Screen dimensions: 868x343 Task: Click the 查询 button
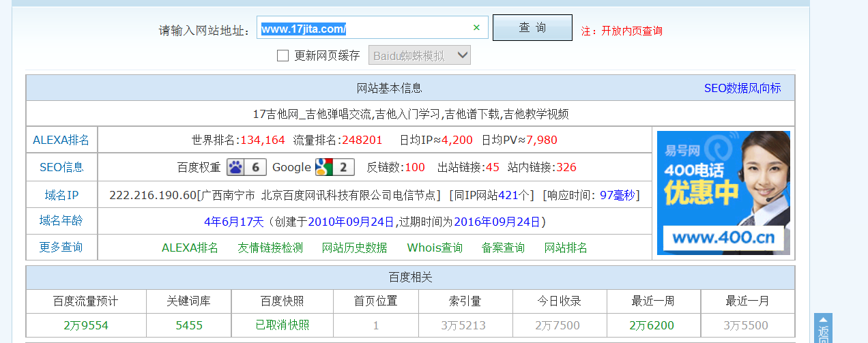[x=532, y=28]
